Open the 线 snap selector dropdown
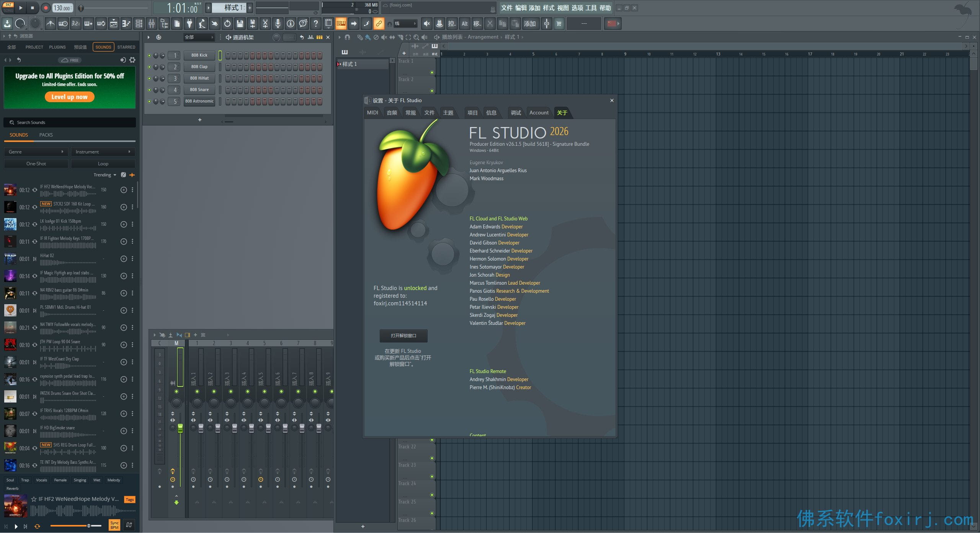This screenshot has height=533, width=980. point(405,24)
